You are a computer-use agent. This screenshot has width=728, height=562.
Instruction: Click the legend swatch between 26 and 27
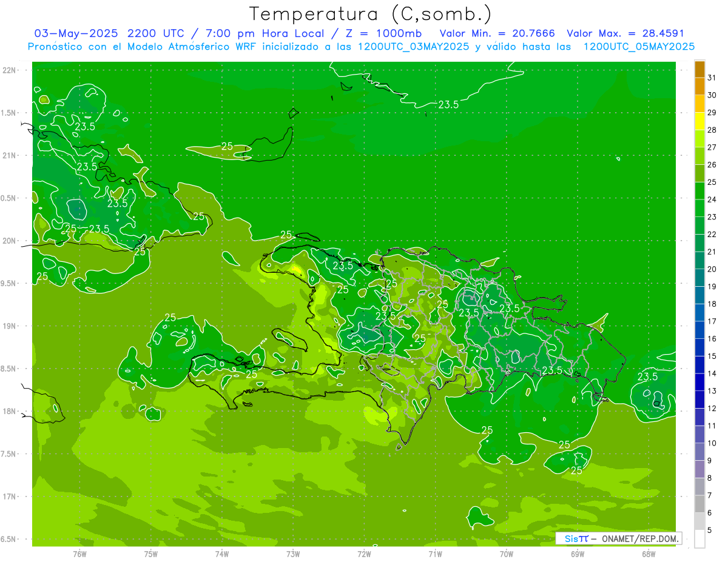699,156
